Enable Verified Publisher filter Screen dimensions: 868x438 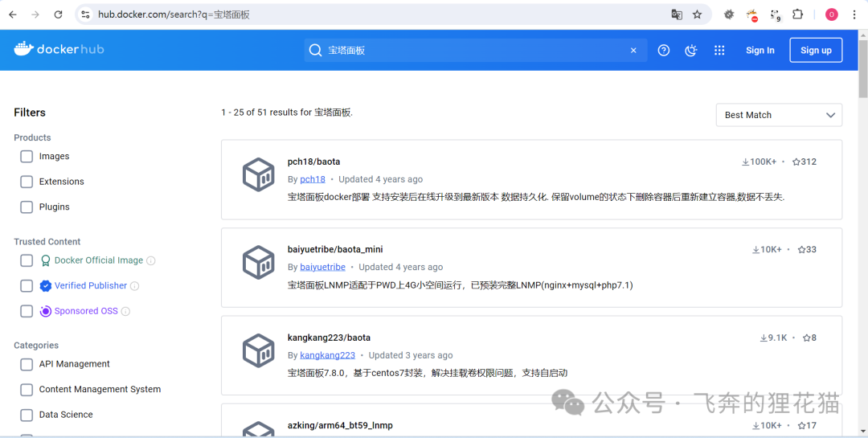click(x=27, y=286)
